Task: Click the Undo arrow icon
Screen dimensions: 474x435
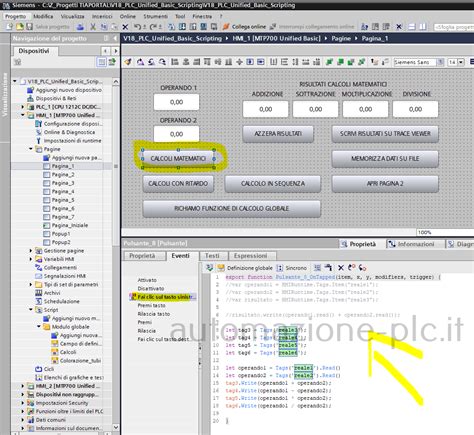Action: (x=138, y=27)
